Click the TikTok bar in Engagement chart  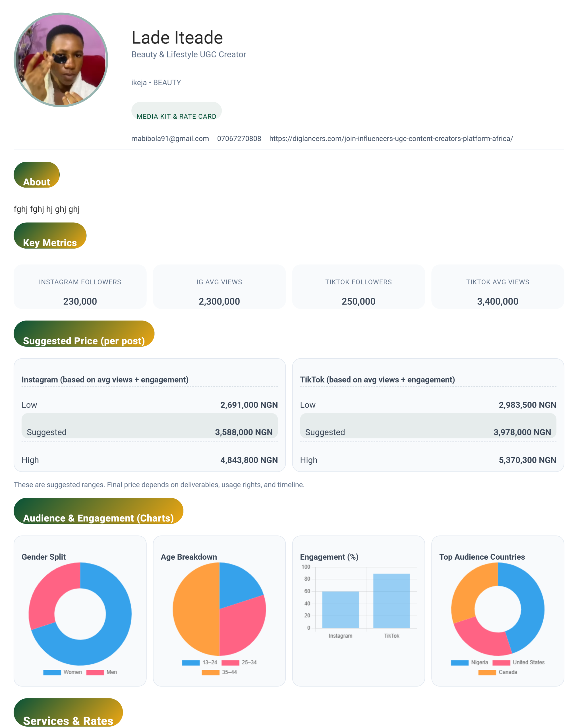391,601
